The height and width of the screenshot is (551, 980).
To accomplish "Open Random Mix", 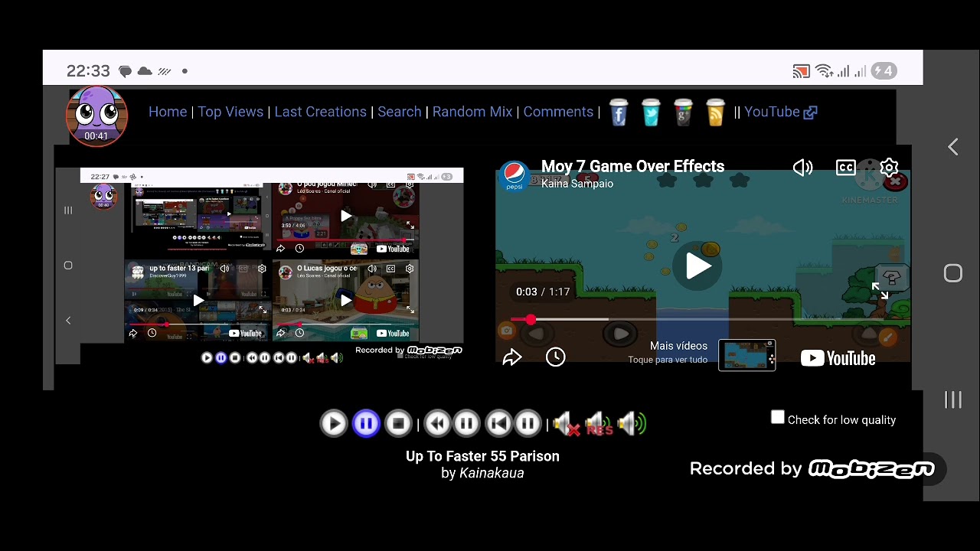I will (x=472, y=112).
